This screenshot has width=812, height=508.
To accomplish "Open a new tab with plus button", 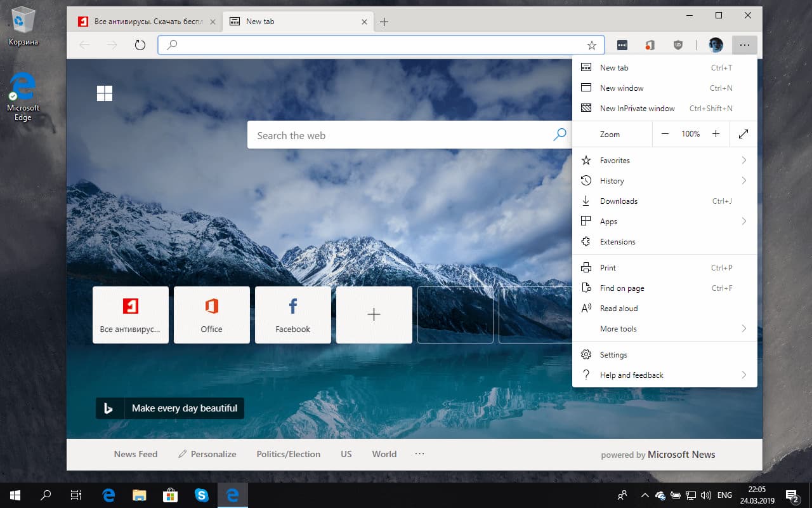I will point(384,22).
